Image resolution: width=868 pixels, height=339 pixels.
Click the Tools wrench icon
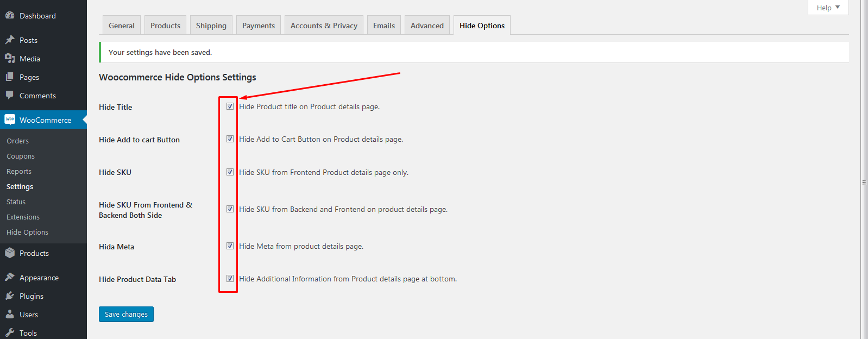(x=10, y=332)
